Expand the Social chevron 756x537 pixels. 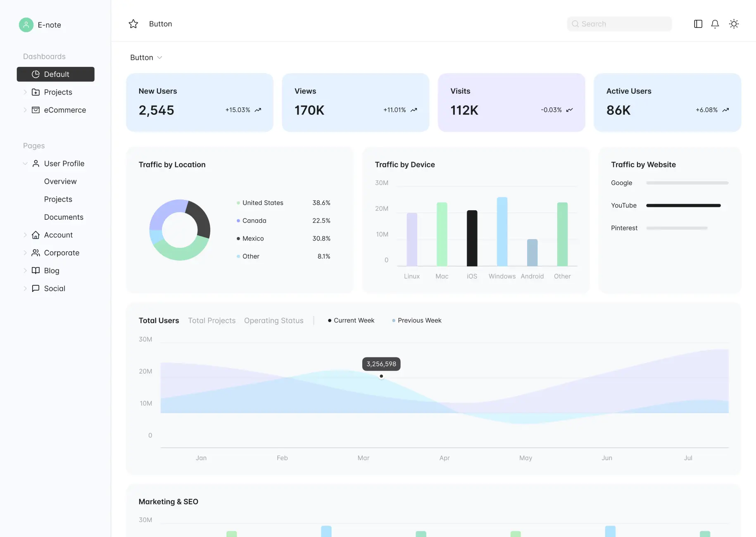(x=25, y=288)
